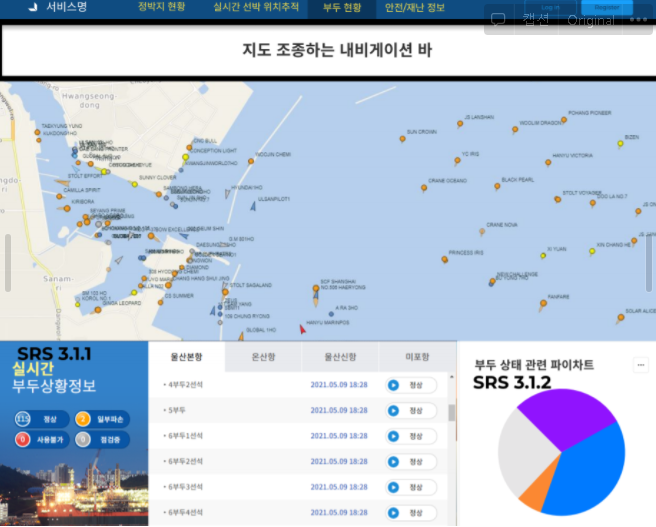Screen dimensions: 656x527
Task: Click the CRANE NOVA ship marker
Action: pyautogui.click(x=482, y=231)
